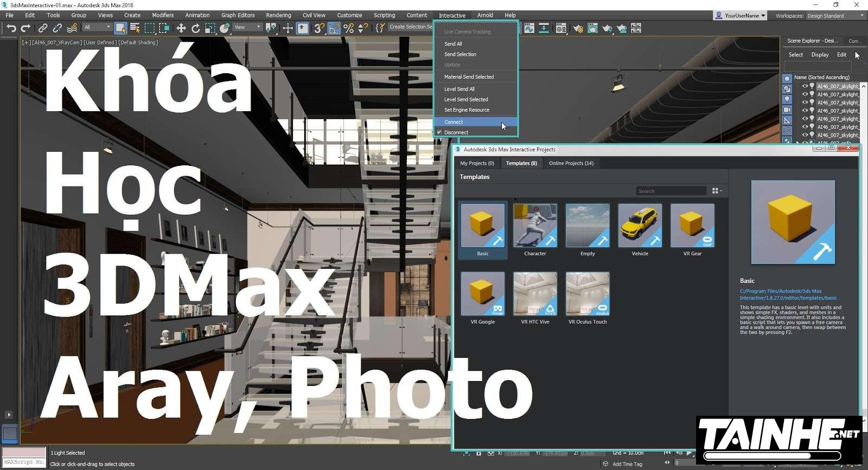Choose the Select and Rotate tool
The height and width of the screenshot is (470, 868).
pos(196,28)
